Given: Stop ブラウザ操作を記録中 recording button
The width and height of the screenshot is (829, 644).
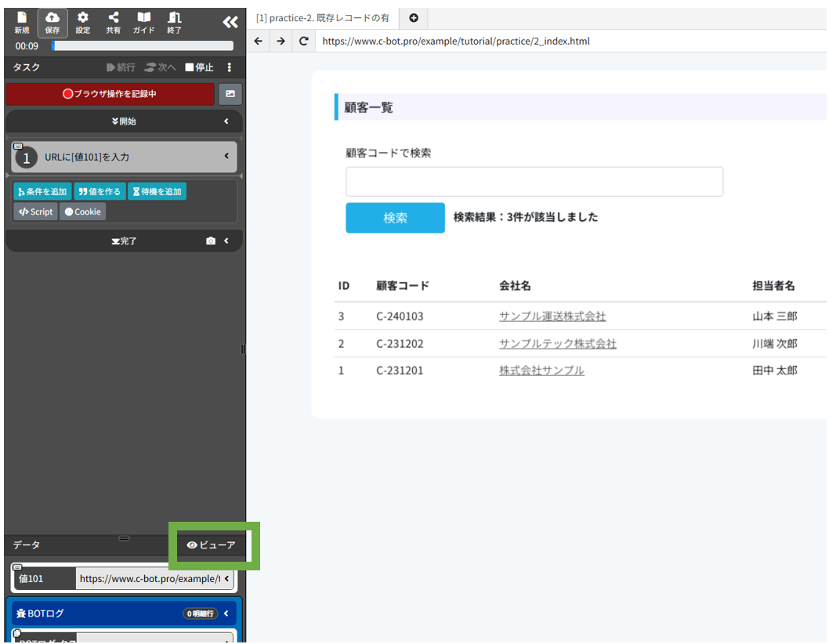Looking at the screenshot, I should 110,94.
